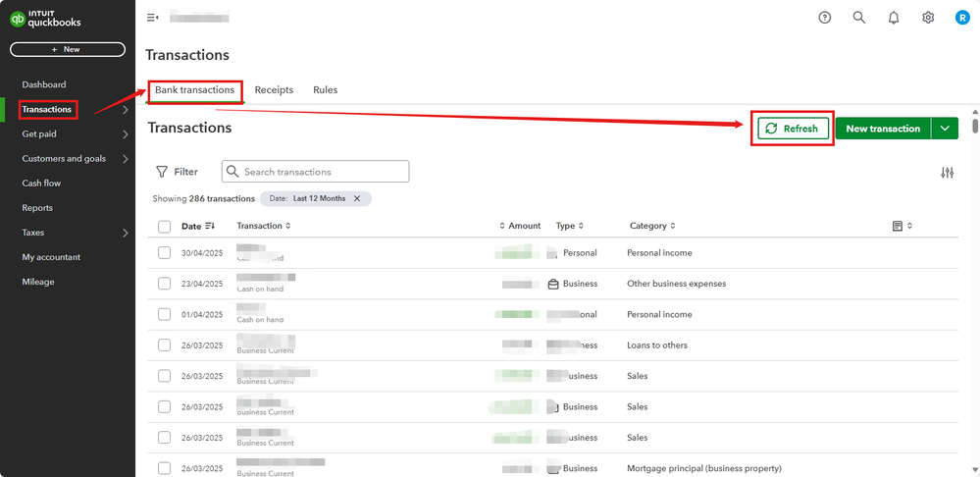Click Loans to others category
Image resolution: width=980 pixels, height=477 pixels.
657,345
